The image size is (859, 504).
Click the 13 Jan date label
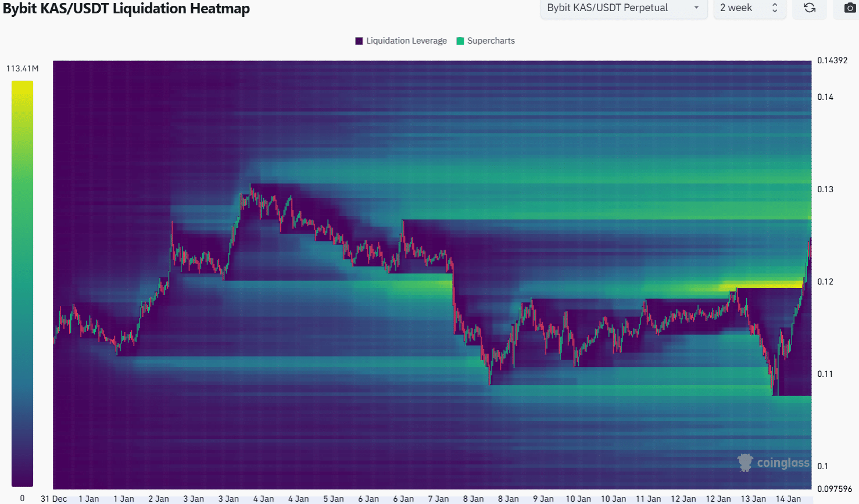click(x=753, y=499)
